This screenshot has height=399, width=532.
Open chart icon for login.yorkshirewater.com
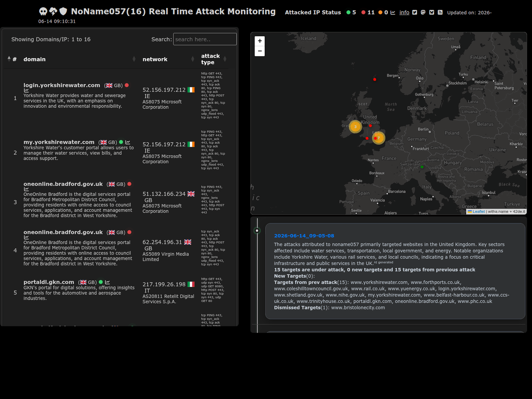pos(26,90)
